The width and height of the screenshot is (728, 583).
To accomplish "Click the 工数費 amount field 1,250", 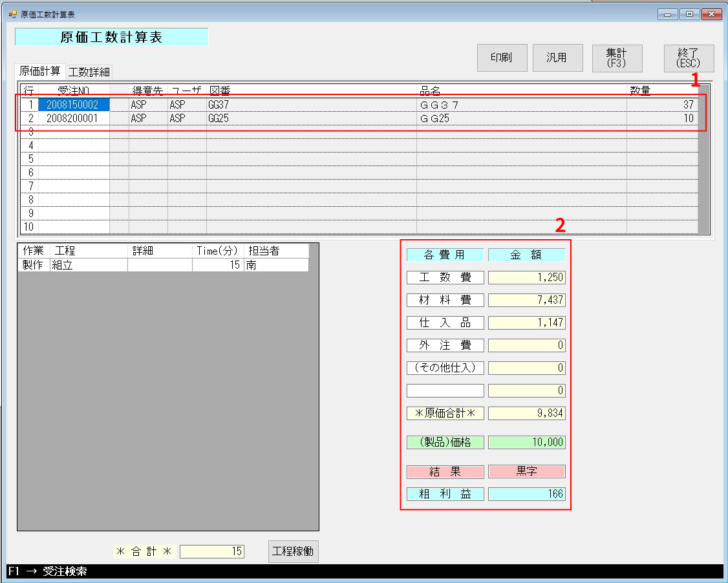I will [526, 277].
